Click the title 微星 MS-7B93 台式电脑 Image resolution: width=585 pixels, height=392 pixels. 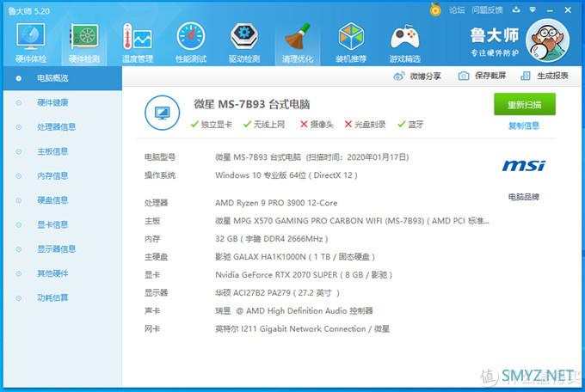click(252, 104)
